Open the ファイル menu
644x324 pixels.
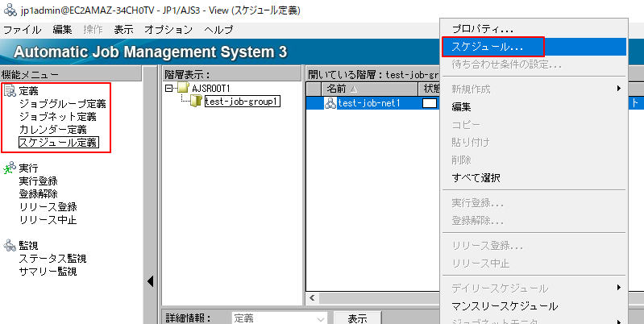(x=23, y=30)
